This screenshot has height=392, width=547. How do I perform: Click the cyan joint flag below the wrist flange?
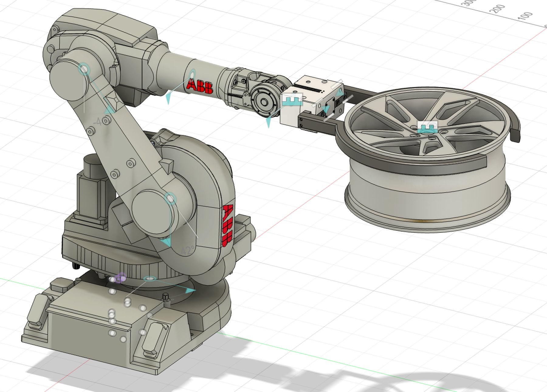pos(268,122)
